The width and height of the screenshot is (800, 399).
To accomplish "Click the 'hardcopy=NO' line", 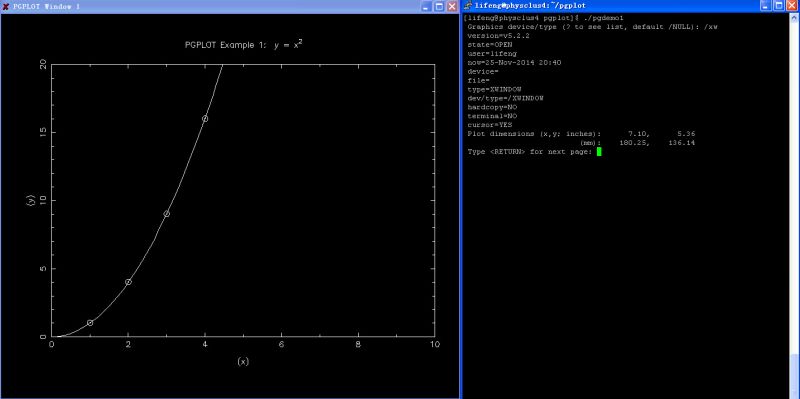I will coord(492,107).
